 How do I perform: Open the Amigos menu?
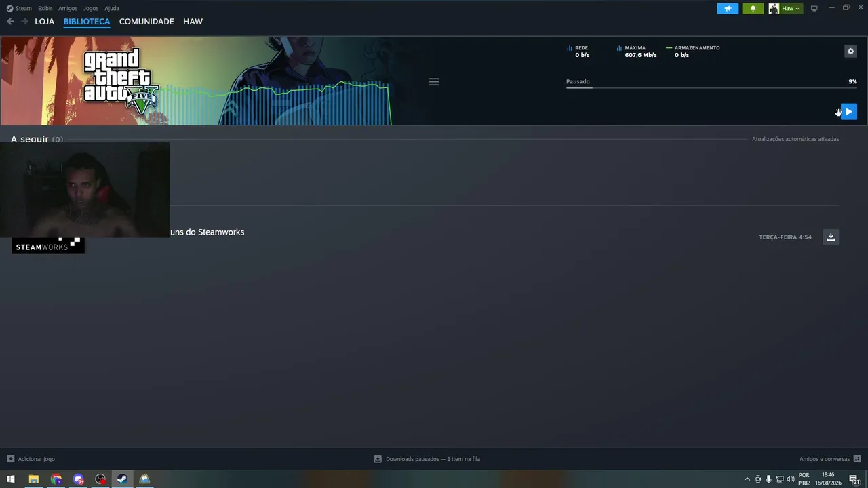[68, 8]
